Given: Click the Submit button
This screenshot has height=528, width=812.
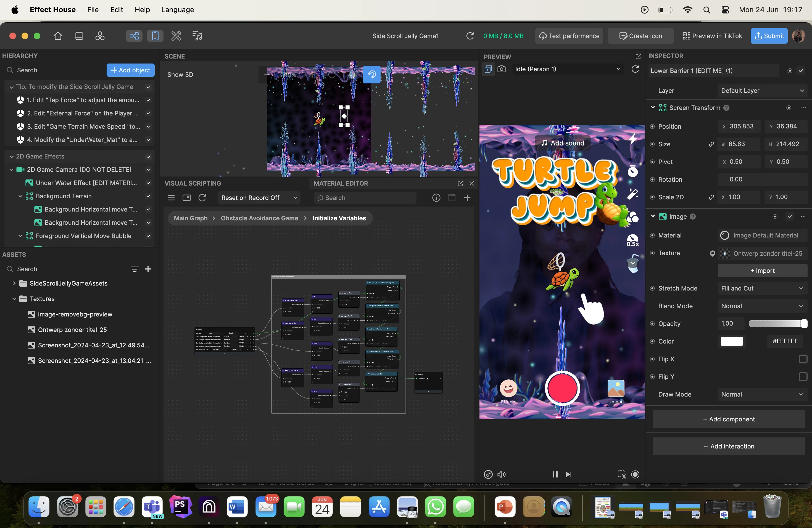Looking at the screenshot, I should point(768,36).
